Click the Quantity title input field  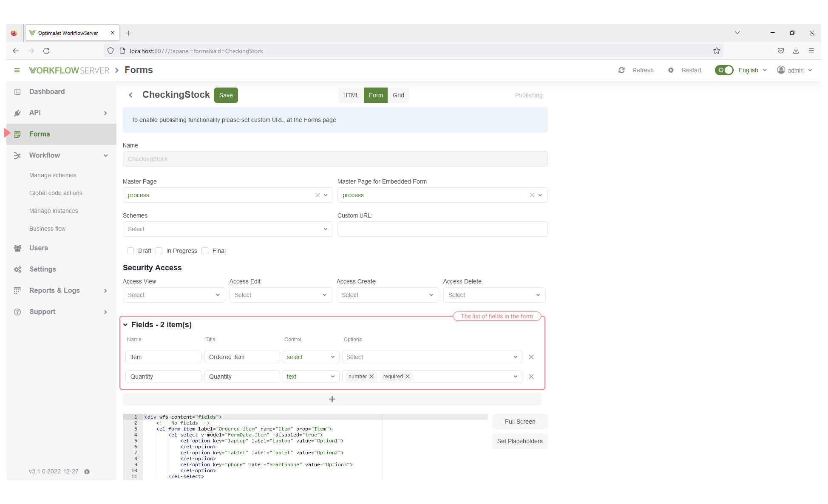[242, 377]
